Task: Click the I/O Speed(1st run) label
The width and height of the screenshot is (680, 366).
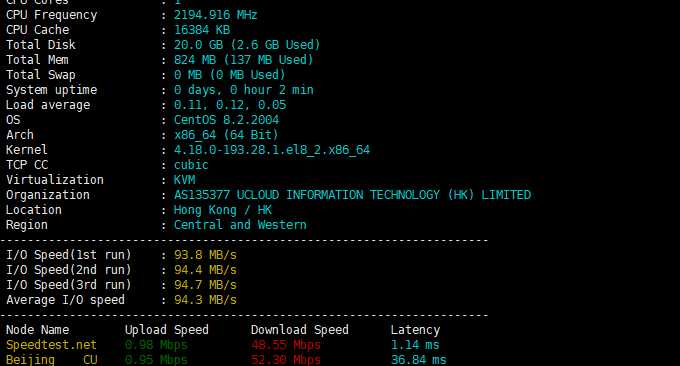Action: point(69,255)
